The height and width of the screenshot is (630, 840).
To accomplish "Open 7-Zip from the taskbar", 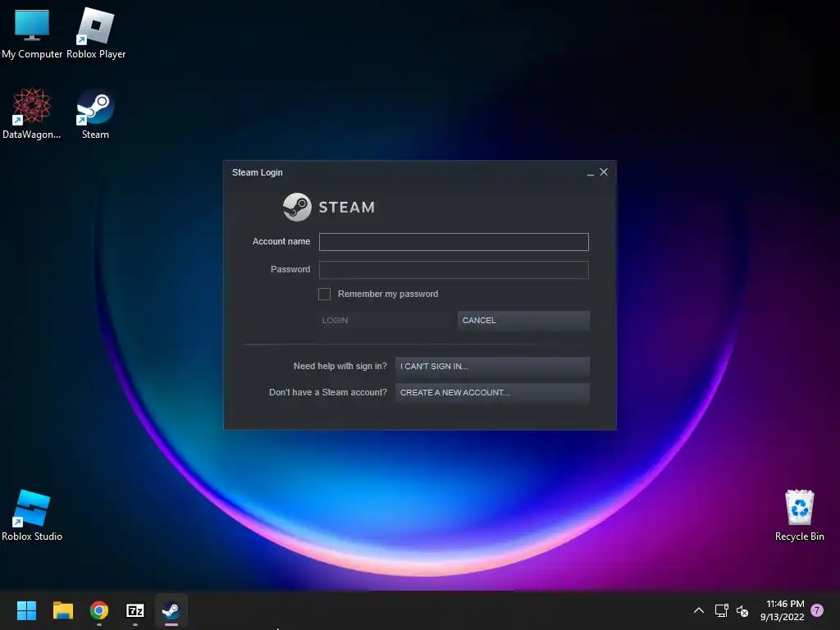I will tap(135, 610).
